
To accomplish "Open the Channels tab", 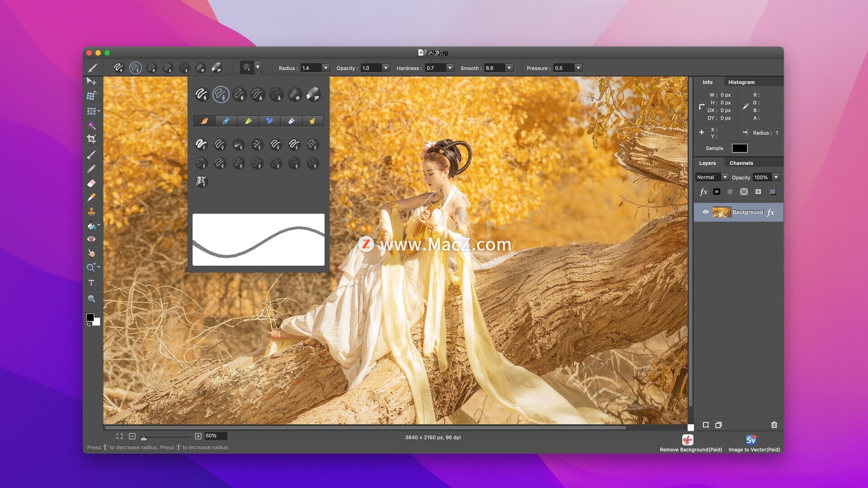I will (x=741, y=163).
